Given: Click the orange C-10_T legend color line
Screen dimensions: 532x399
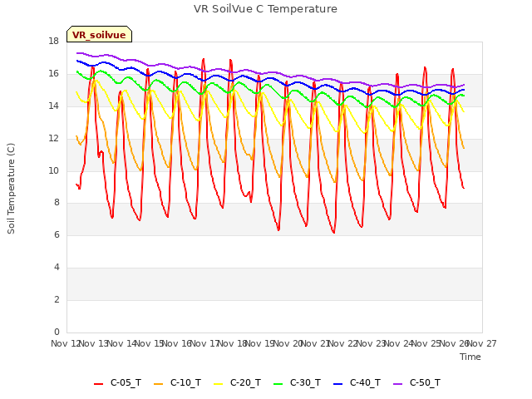Looking at the screenshot, I should click(x=158, y=384).
